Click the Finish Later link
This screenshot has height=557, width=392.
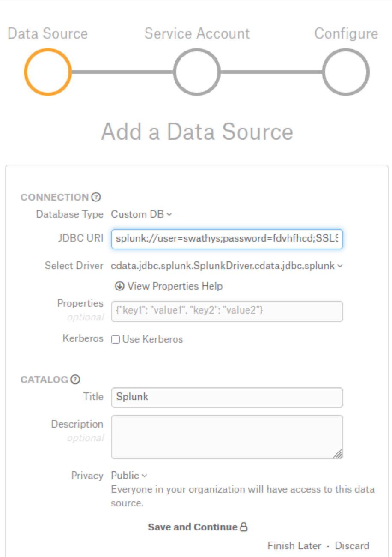[294, 546]
